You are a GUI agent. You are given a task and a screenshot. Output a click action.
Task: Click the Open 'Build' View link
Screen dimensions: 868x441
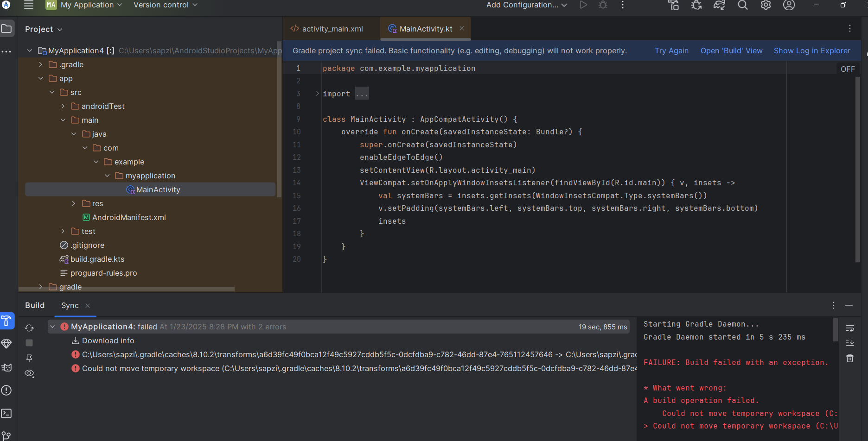[731, 50]
